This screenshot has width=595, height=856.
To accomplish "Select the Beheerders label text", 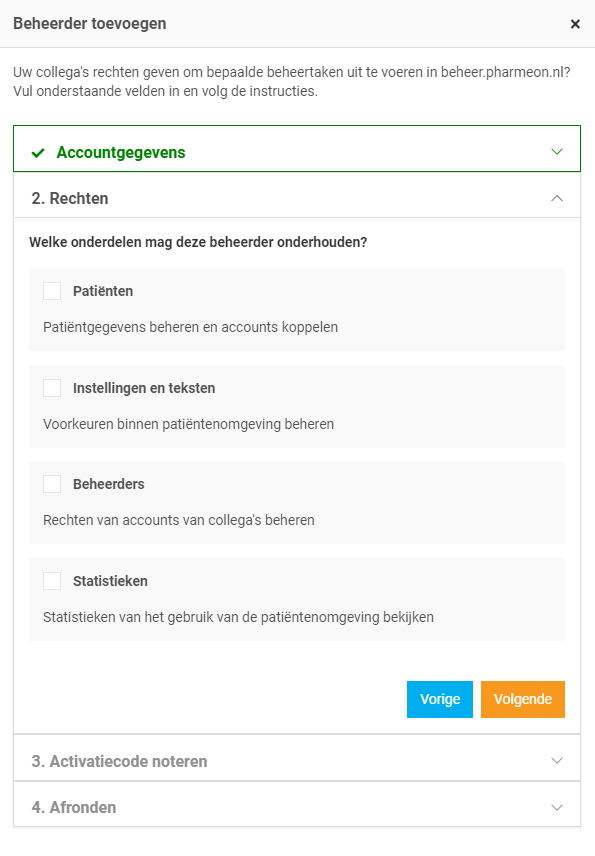I will 109,484.
